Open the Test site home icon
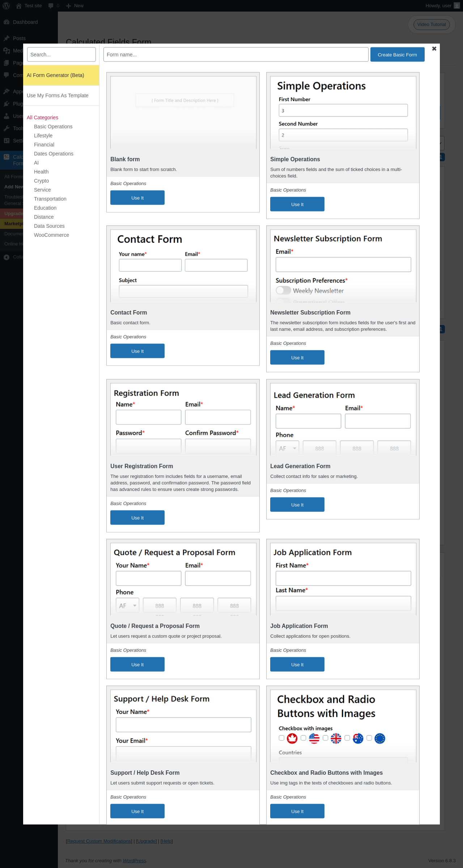The height and width of the screenshot is (868, 463). pos(19,6)
